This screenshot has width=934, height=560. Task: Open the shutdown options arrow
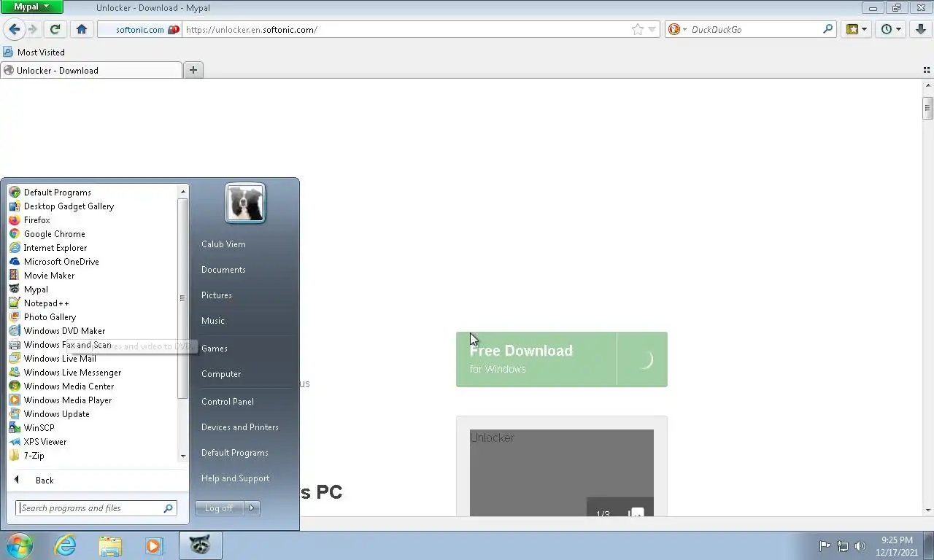252,508
